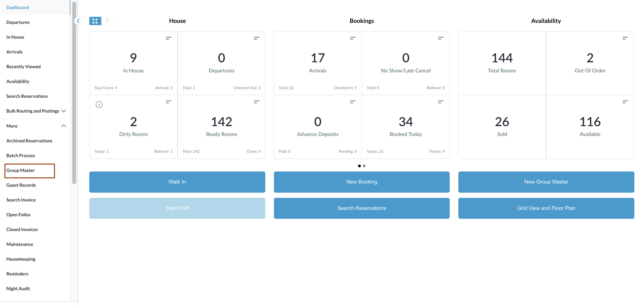644x306 pixels.
Task: Open the Available card menu icon
Action: pos(625,102)
